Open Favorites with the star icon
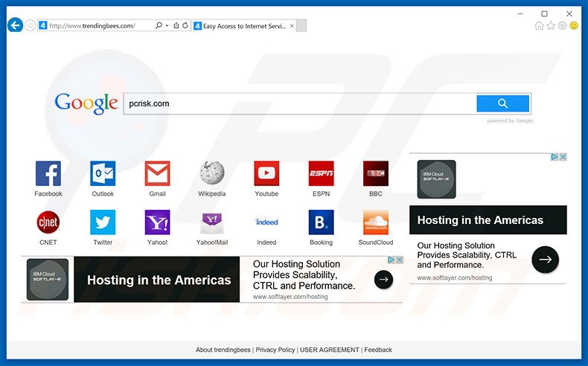The width and height of the screenshot is (588, 366). point(551,25)
